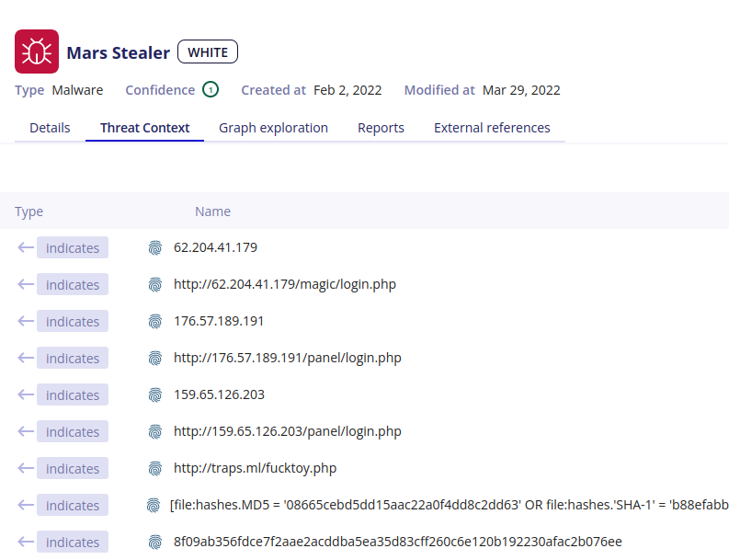Image resolution: width=729 pixels, height=560 pixels.
Task: Click fingerprint icon next to traps.ml URL
Action: point(155,468)
